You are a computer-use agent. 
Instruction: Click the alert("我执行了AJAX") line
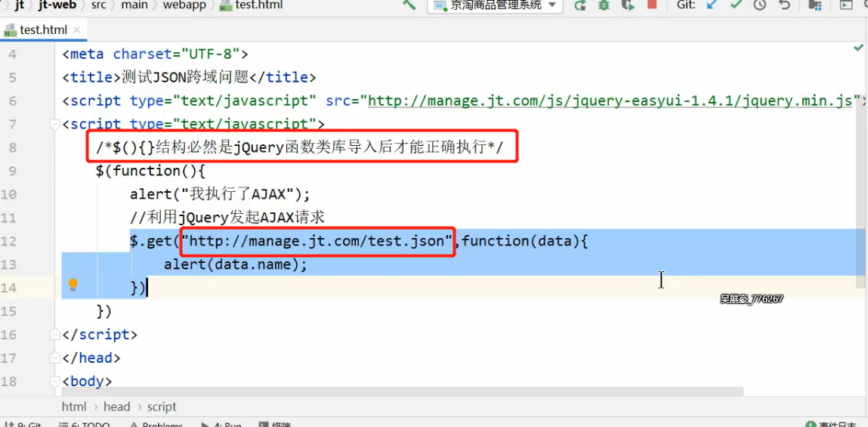click(x=221, y=194)
